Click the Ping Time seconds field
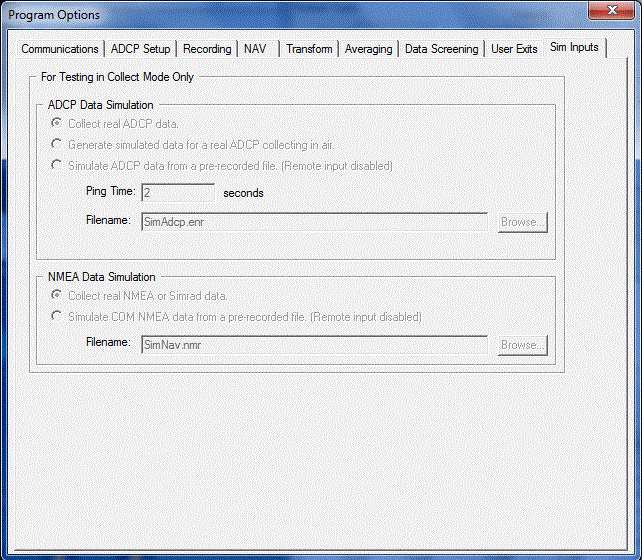Image resolution: width=644 pixels, height=560 pixels. coord(177,192)
